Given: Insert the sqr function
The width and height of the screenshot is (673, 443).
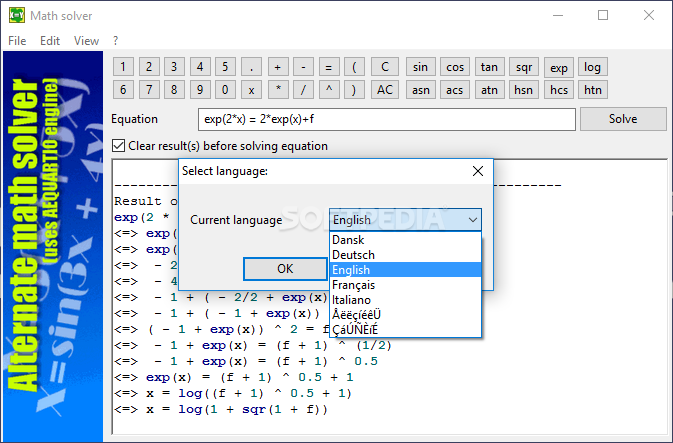Looking at the screenshot, I should pos(524,67).
